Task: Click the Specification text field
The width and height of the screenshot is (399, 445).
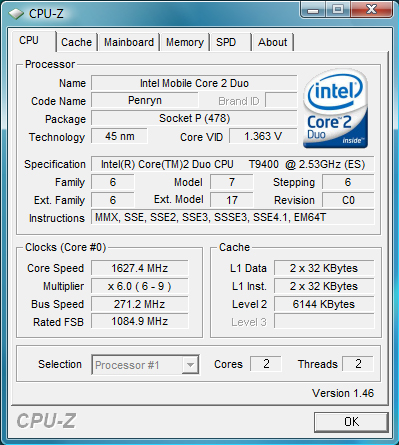Action: click(233, 164)
